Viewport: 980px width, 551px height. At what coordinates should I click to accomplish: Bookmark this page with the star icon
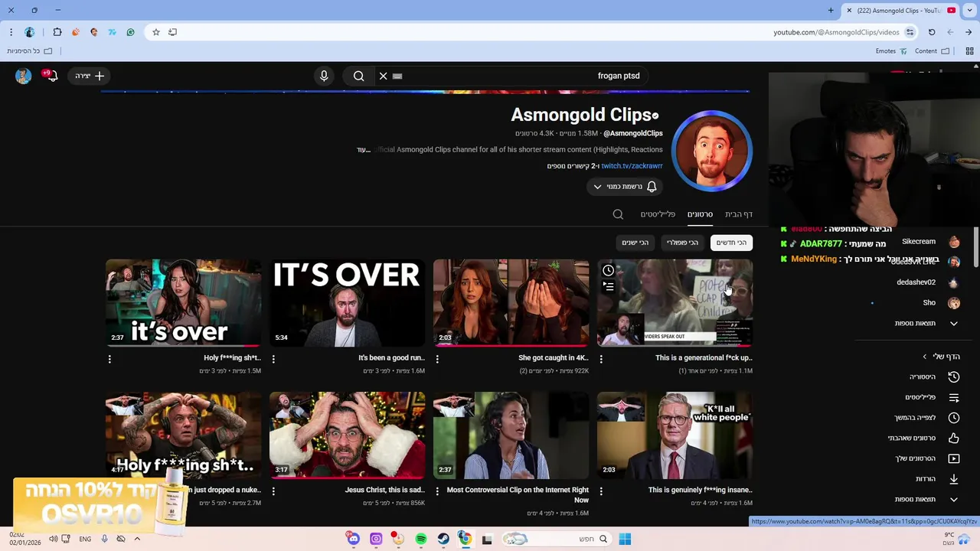155,32
